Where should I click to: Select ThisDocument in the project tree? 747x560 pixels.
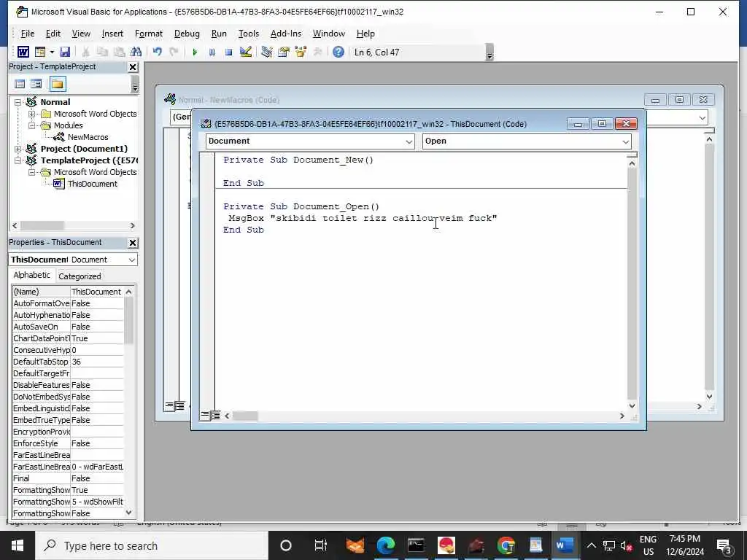coord(92,184)
